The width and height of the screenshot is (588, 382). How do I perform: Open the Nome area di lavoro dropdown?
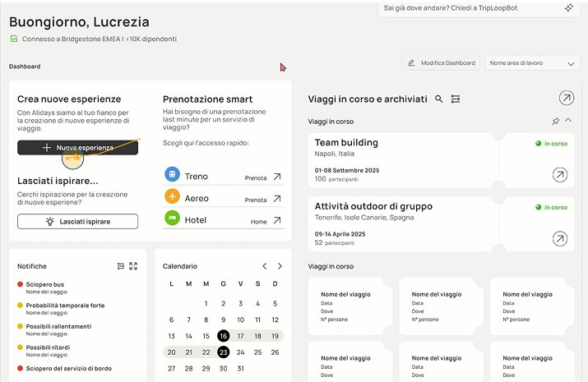533,63
